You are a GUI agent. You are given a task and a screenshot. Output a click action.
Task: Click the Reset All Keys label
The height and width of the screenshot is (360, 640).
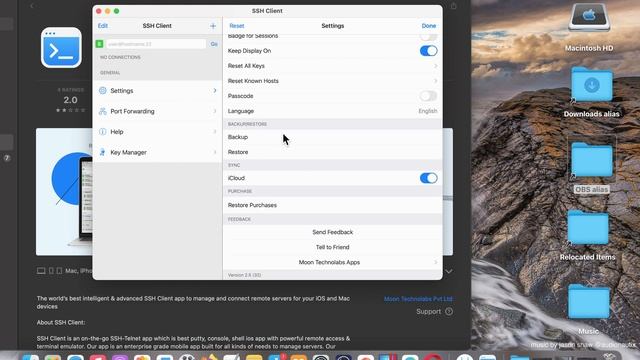pos(246,66)
